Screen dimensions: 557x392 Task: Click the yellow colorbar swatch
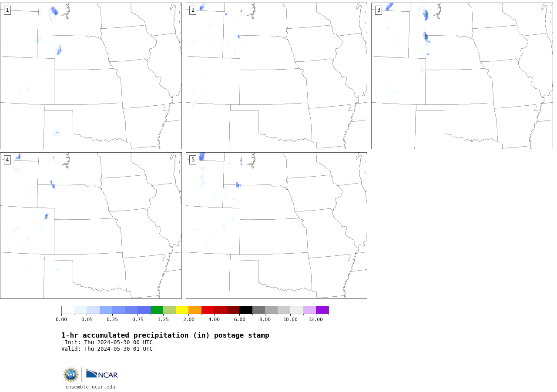[182, 310]
